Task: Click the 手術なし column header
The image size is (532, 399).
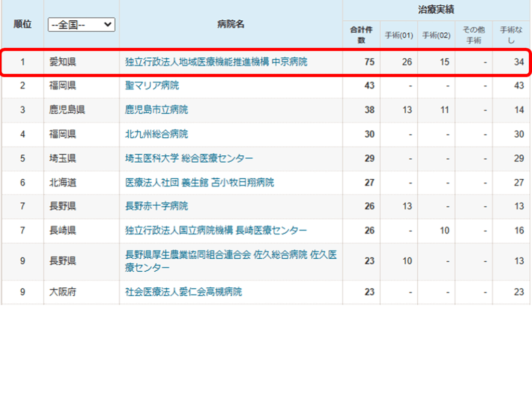Action: pos(511,35)
